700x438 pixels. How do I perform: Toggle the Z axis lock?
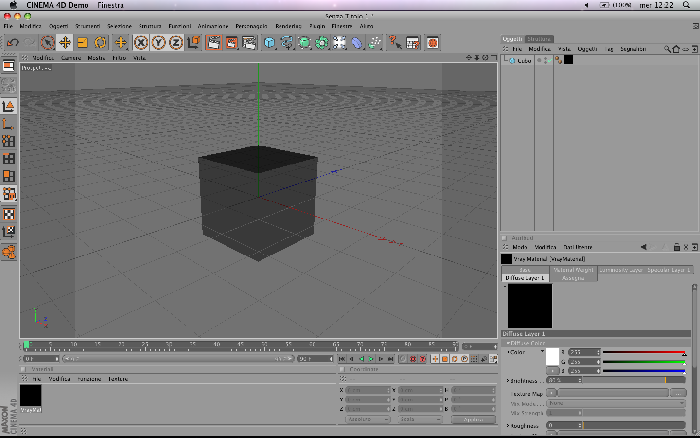click(176, 43)
